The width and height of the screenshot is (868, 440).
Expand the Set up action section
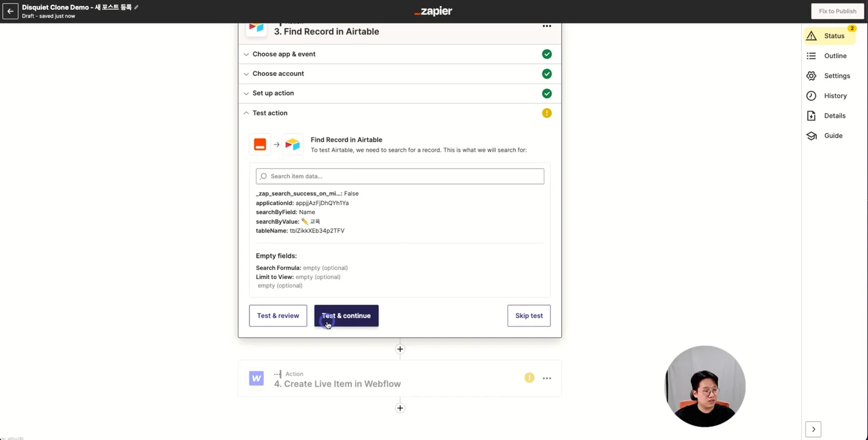coord(399,93)
